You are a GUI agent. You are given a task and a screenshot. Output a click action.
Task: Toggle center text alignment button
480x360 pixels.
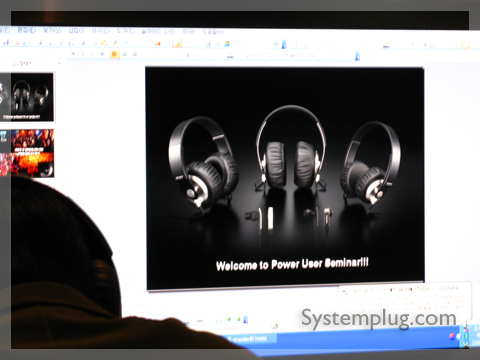(124, 54)
